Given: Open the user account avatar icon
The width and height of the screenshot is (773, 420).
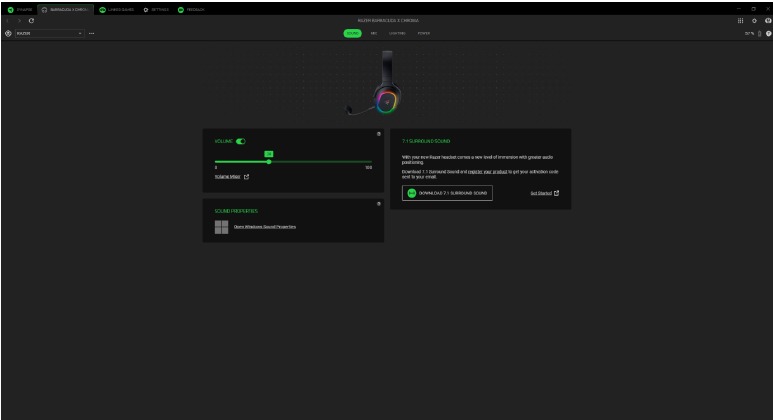Looking at the screenshot, I should point(768,21).
